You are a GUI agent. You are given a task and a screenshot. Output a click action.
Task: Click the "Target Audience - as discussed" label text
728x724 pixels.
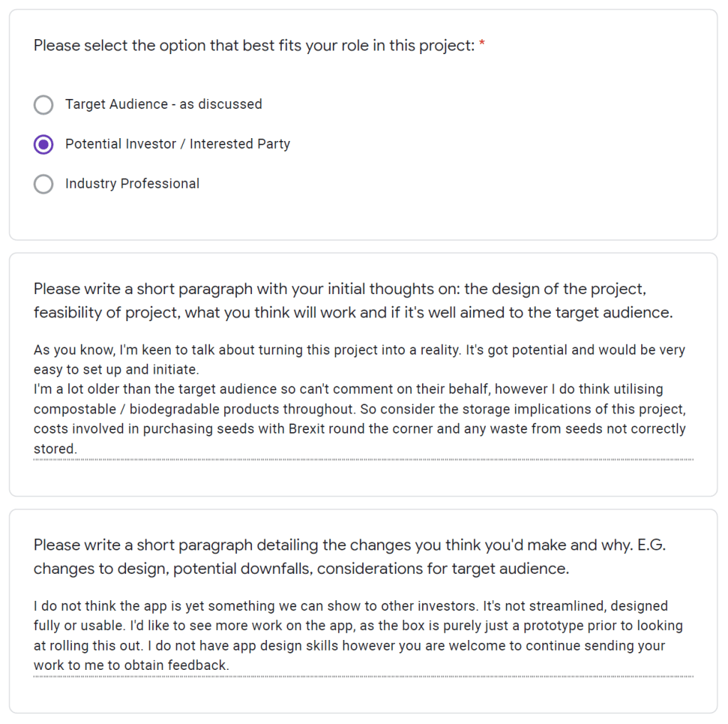(163, 105)
